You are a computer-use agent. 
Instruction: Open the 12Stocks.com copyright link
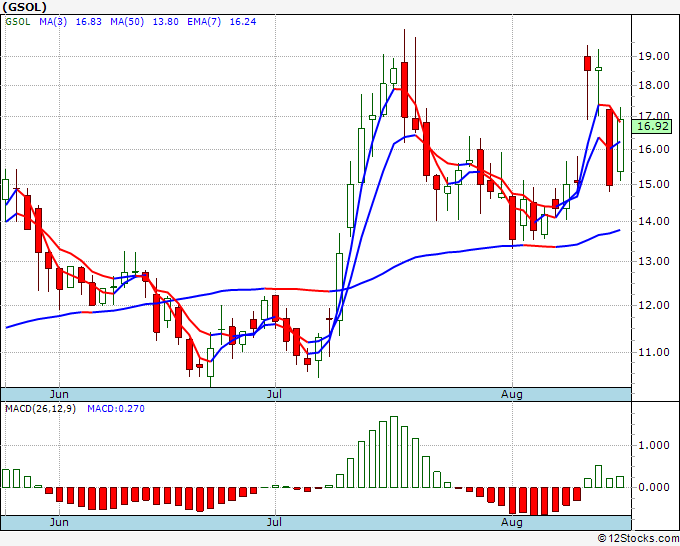638,539
